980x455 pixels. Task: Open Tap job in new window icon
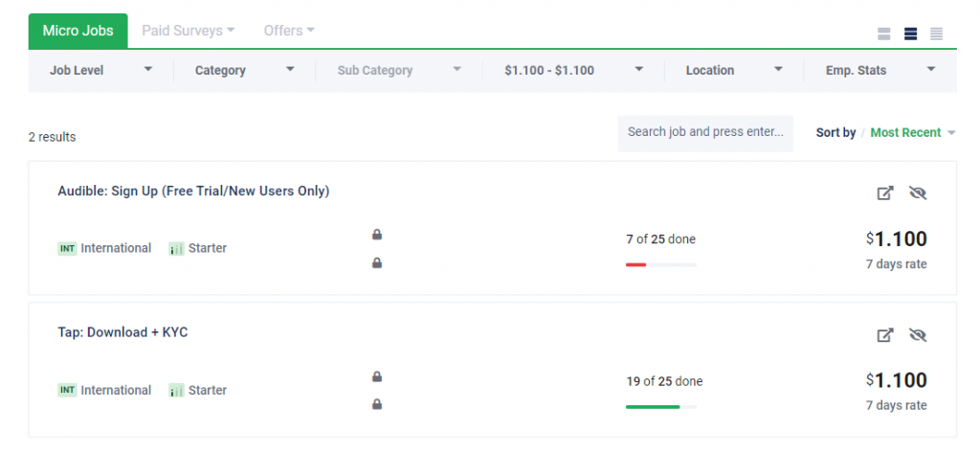[x=885, y=335]
